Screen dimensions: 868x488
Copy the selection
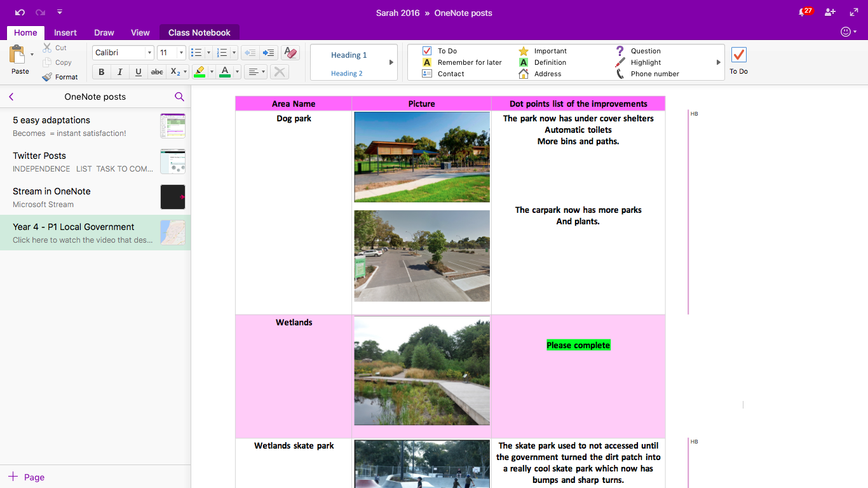click(57, 62)
